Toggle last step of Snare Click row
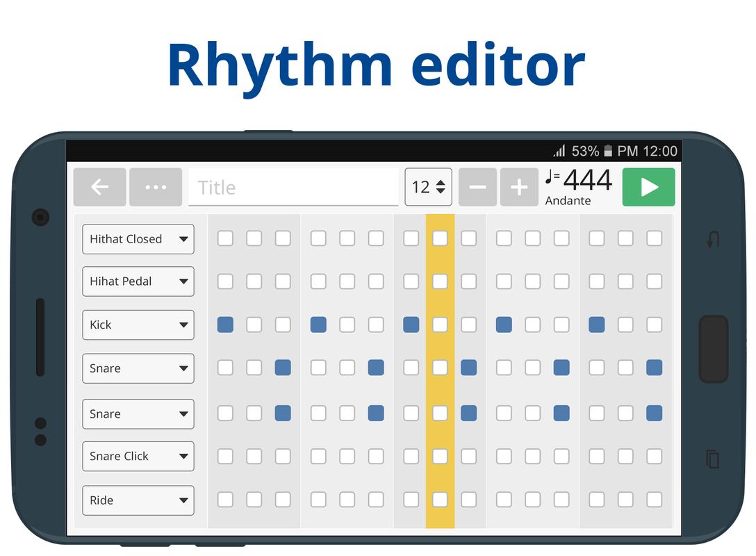 pyautogui.click(x=655, y=456)
